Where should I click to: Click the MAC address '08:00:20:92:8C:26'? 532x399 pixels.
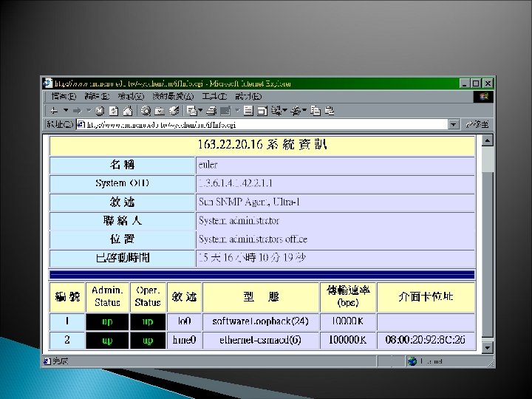(x=425, y=340)
